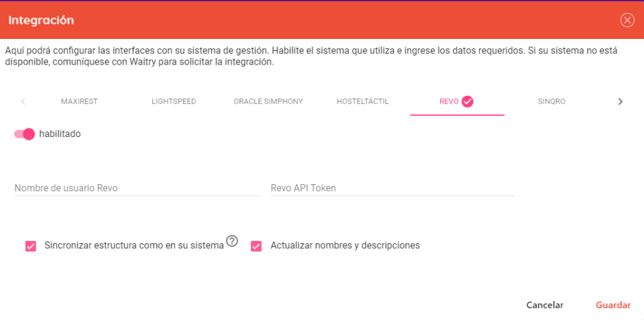
Task: Uncheck Actualizar nombres y descripciones checkbox
Action: (x=257, y=246)
